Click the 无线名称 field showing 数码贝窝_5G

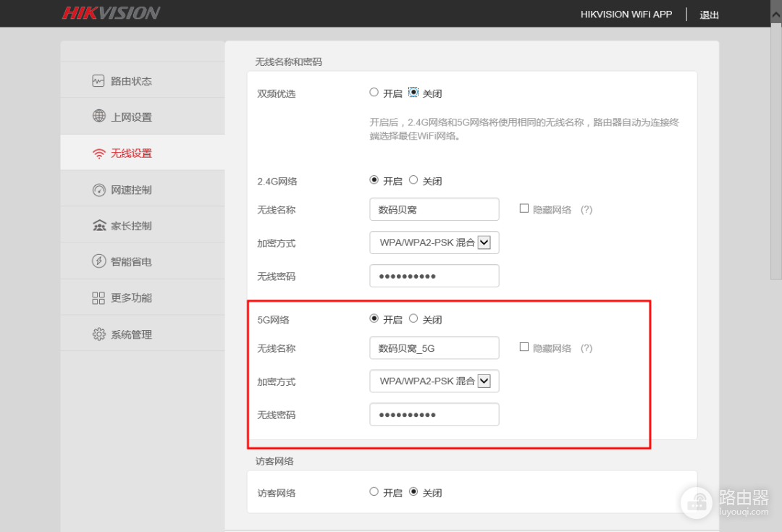tap(434, 347)
